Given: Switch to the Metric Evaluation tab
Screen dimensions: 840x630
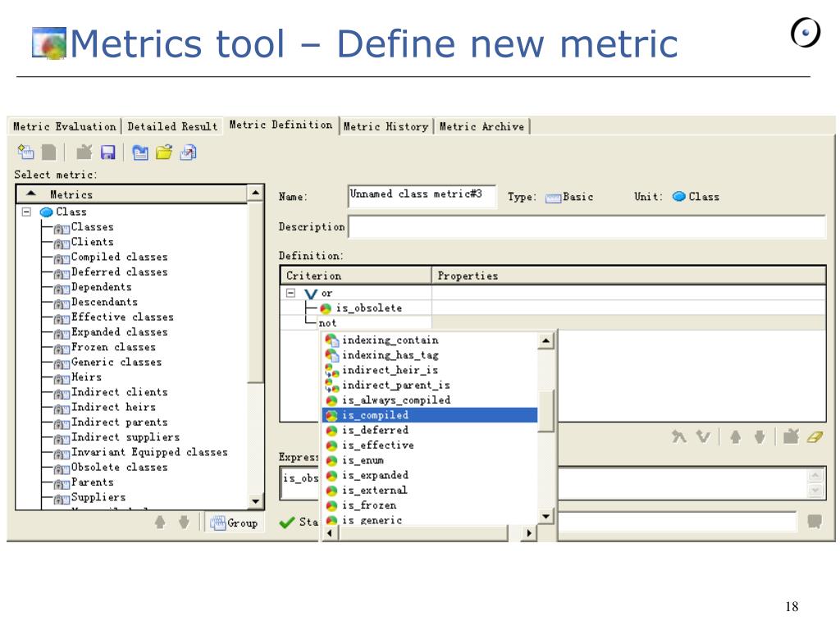Looking at the screenshot, I should 64,127.
